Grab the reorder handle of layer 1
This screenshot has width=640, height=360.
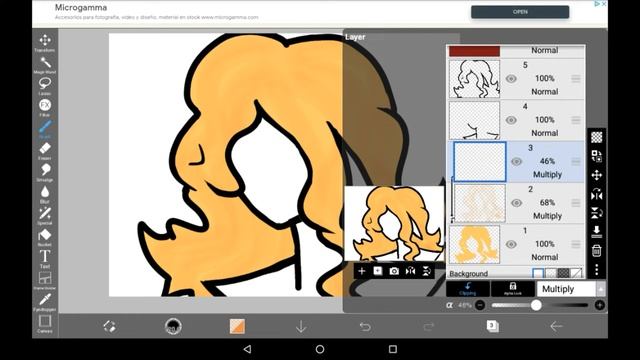click(576, 244)
